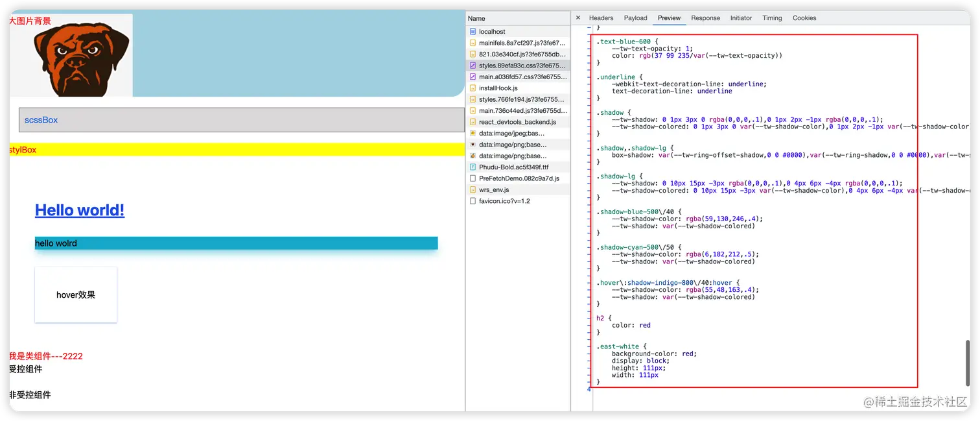Click the yellow stylBox bar
The image size is (980, 421).
tap(237, 149)
